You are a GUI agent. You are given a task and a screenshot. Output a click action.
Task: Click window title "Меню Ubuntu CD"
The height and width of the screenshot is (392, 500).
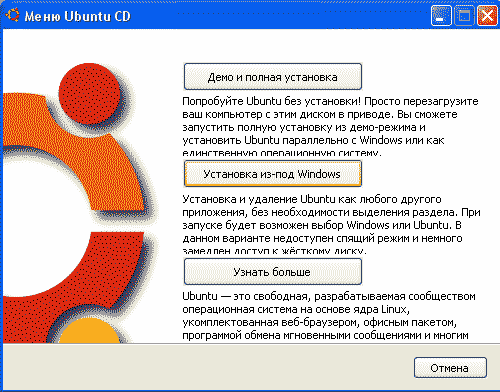click(x=77, y=16)
